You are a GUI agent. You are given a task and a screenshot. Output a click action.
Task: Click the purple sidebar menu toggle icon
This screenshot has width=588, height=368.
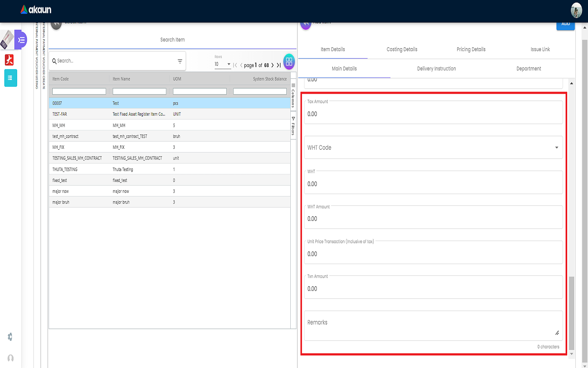coord(21,40)
